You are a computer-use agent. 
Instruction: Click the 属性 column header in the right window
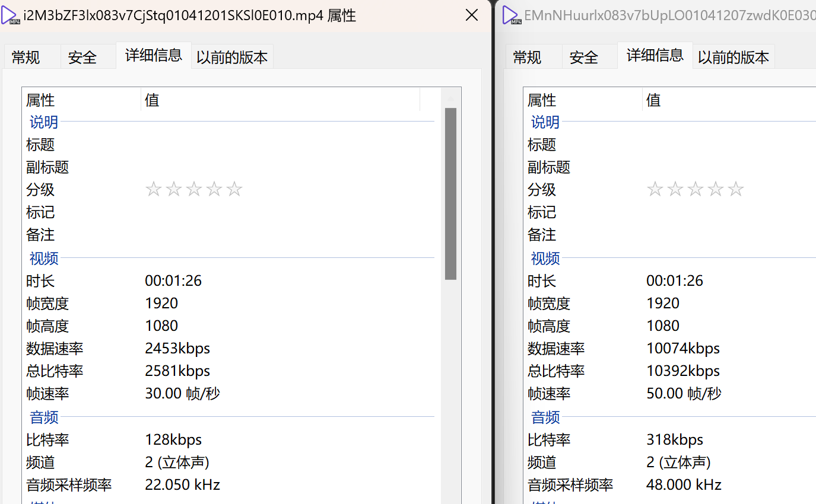point(583,100)
